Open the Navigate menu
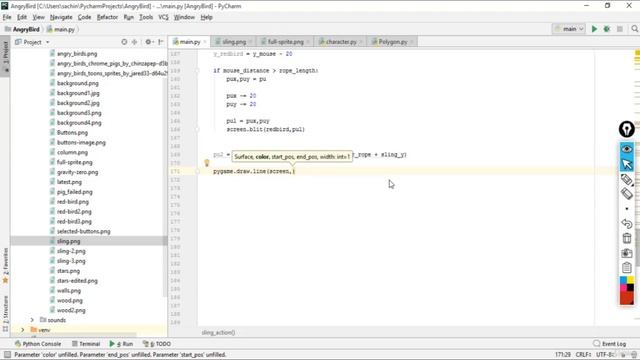Screen dimensions: 640x360 tap(61, 17)
